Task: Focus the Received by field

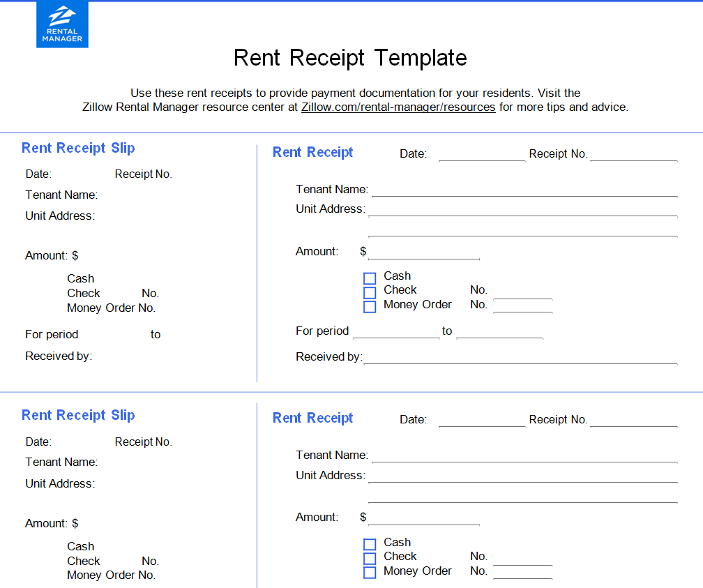Action: point(520,357)
